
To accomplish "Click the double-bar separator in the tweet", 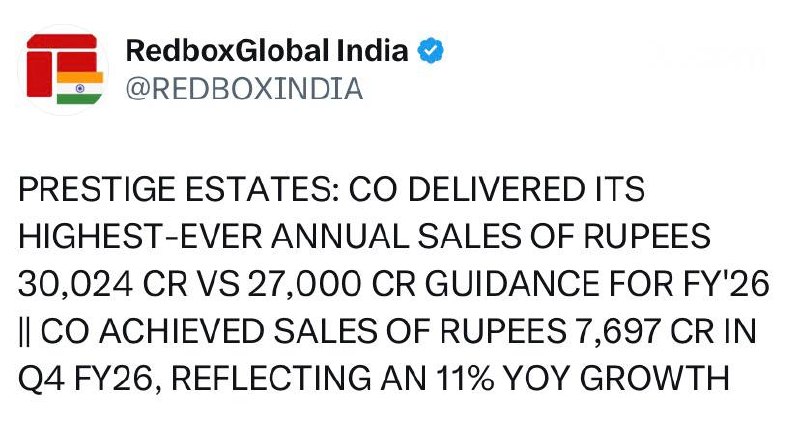I will tap(25, 332).
